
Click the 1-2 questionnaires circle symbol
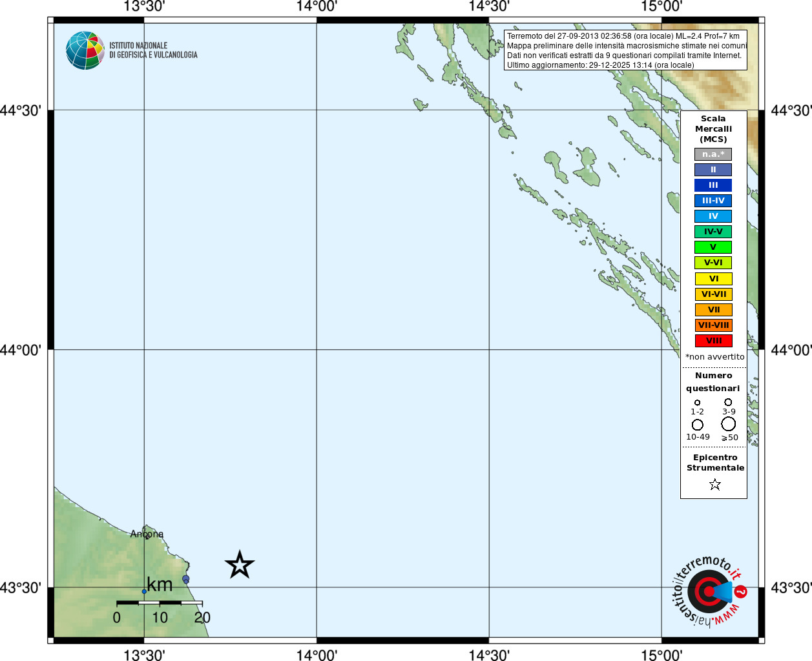click(697, 402)
